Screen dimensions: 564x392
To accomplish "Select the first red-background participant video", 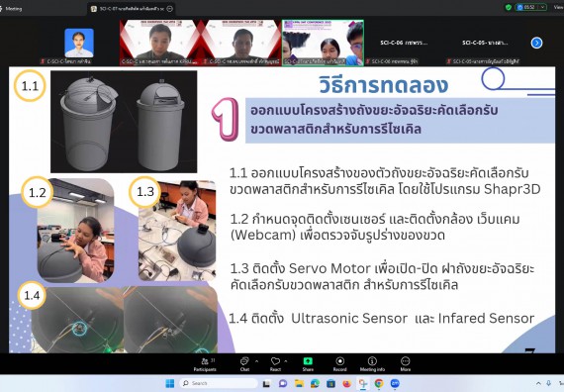I will point(159,43).
